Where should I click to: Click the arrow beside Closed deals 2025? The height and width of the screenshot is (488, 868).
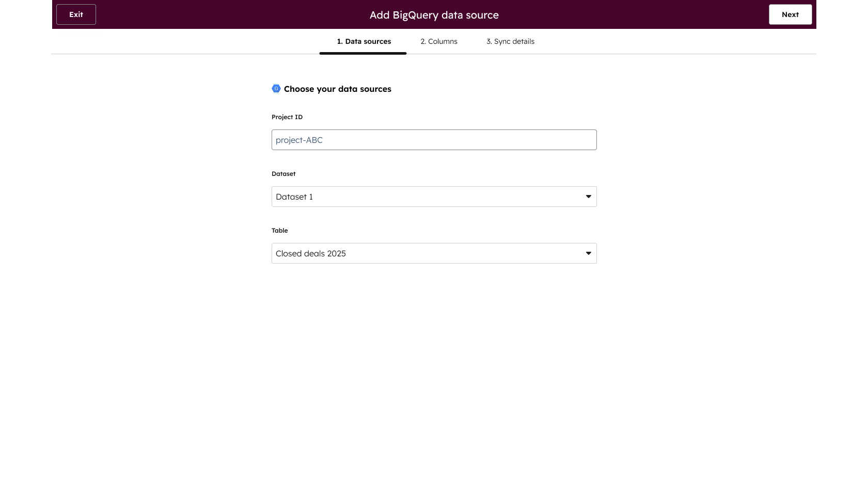pyautogui.click(x=588, y=253)
